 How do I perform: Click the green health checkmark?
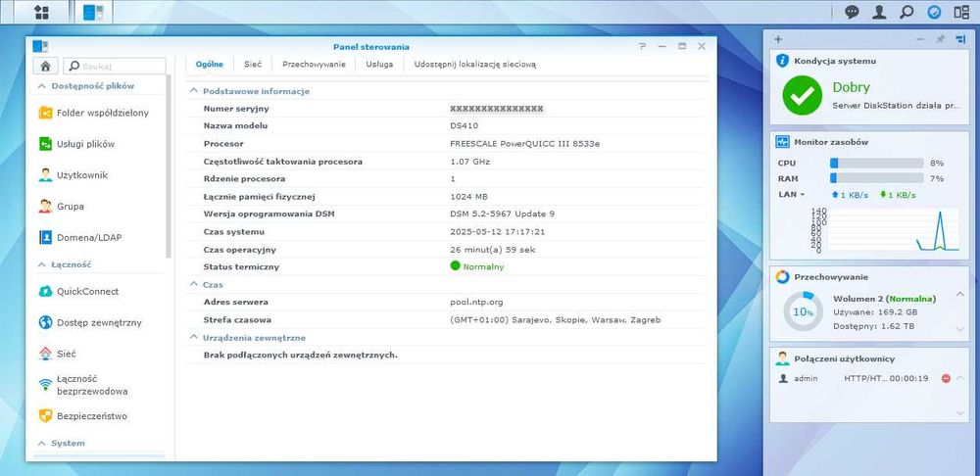802,96
